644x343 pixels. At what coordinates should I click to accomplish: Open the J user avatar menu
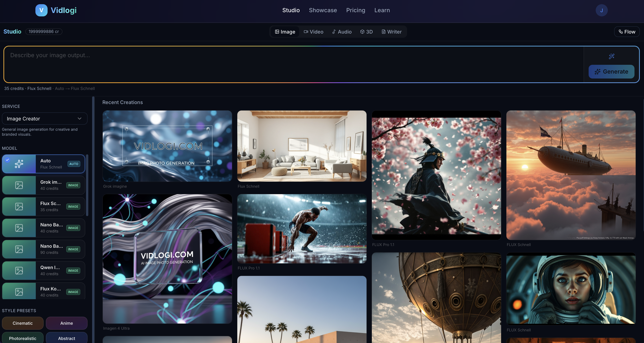pyautogui.click(x=601, y=10)
